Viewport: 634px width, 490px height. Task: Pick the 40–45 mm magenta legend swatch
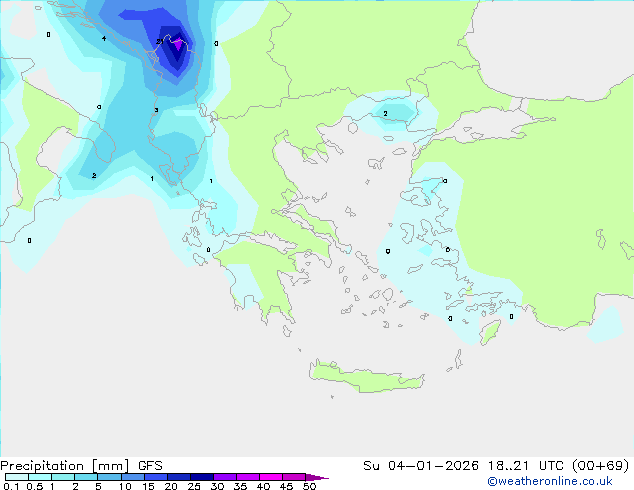(271, 477)
